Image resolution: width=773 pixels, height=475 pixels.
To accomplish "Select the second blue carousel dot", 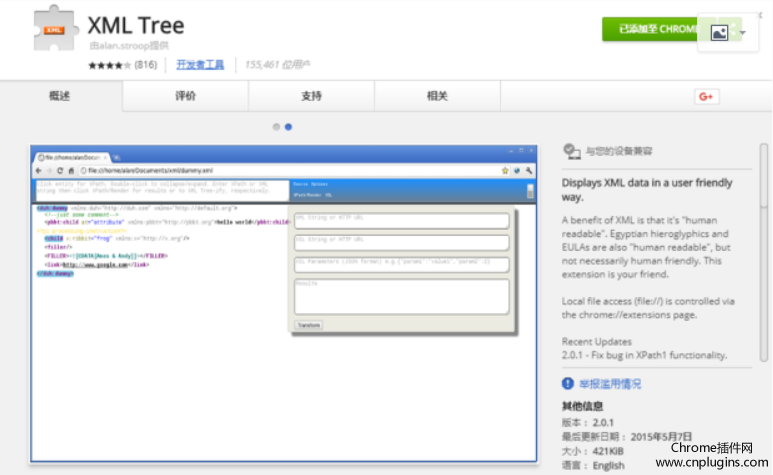I will pos(288,127).
